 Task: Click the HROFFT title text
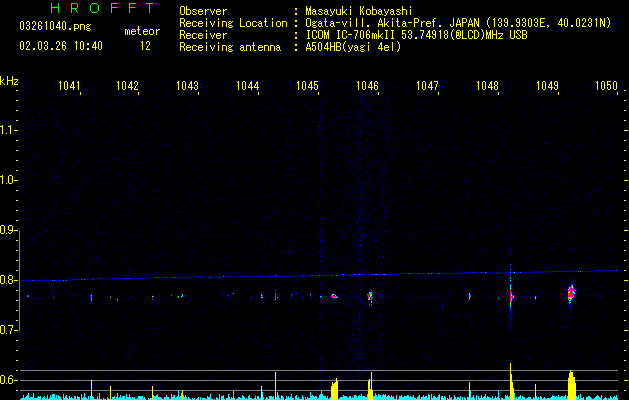102,8
